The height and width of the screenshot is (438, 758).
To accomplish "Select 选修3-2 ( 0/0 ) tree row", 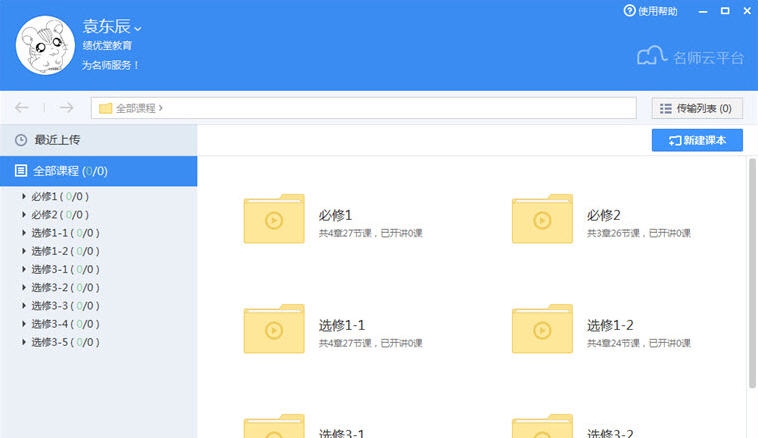I will (66, 287).
